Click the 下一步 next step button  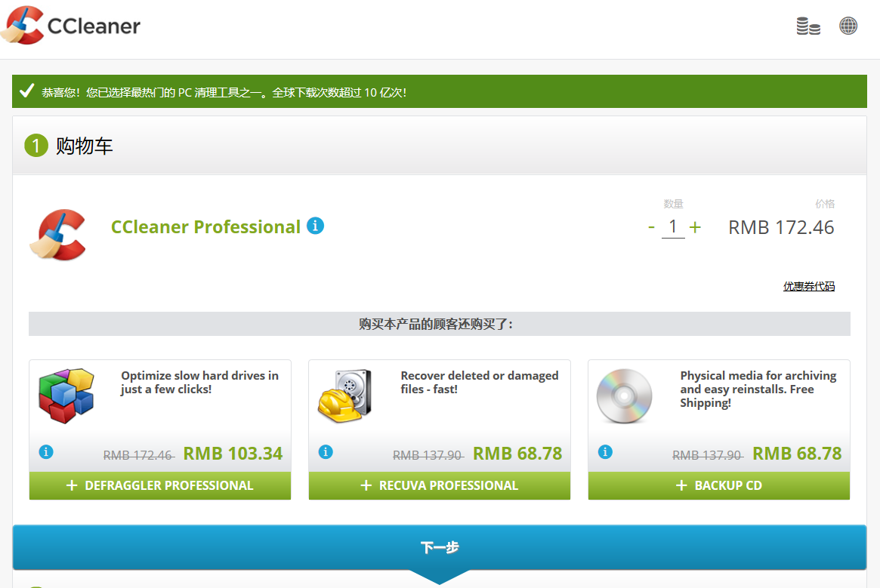point(440,547)
